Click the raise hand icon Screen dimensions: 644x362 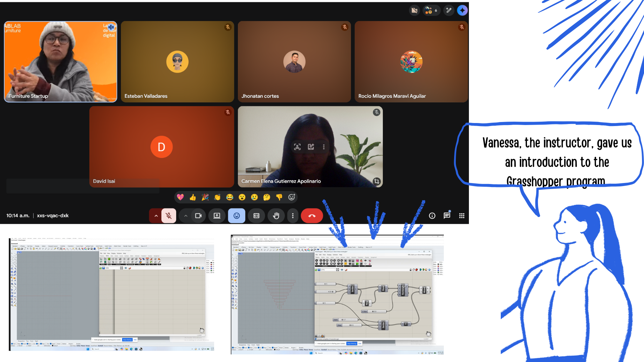coord(276,216)
